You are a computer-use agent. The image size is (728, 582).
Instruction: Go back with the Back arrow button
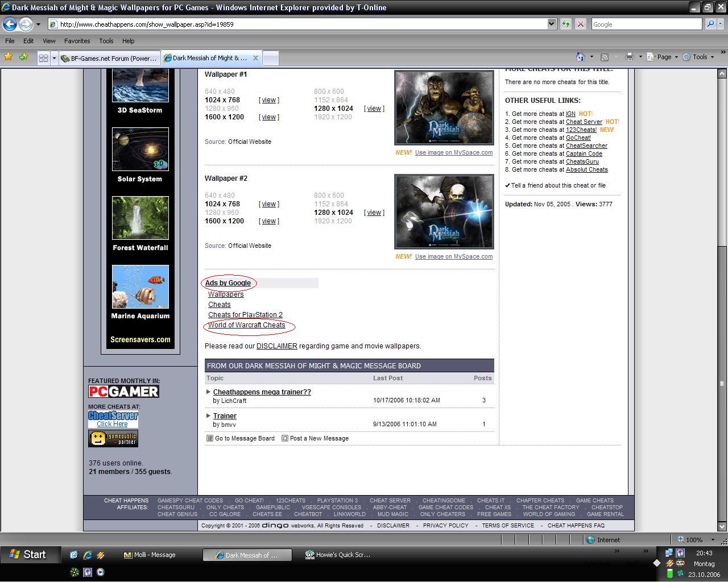[x=10, y=24]
